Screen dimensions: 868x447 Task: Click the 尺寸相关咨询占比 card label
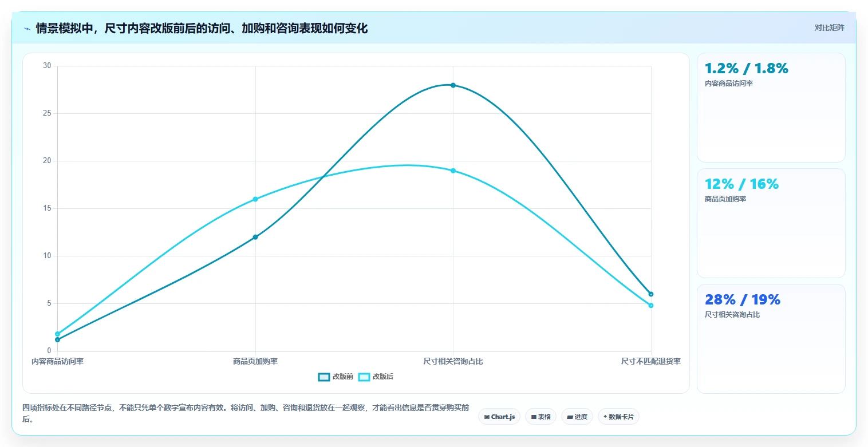pos(732,315)
